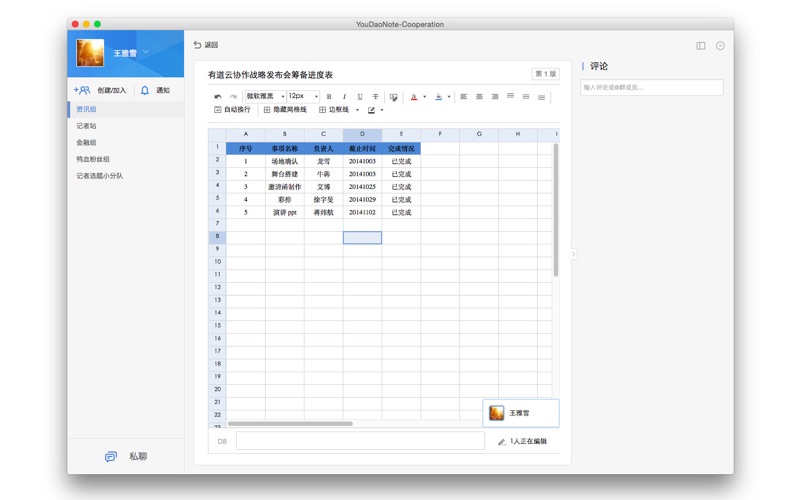Viewport: 800px width, 500px height.
Task: Select the 资讯组 group
Action: (126, 109)
